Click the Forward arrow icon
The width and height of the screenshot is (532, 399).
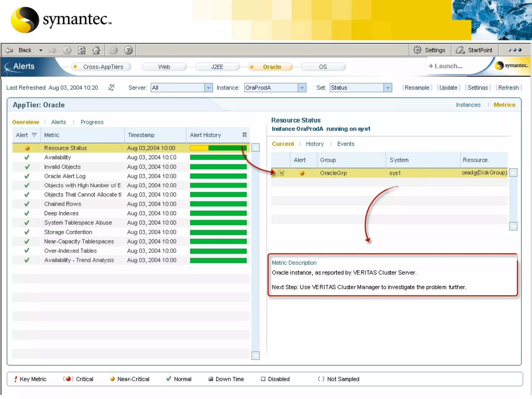(52, 50)
